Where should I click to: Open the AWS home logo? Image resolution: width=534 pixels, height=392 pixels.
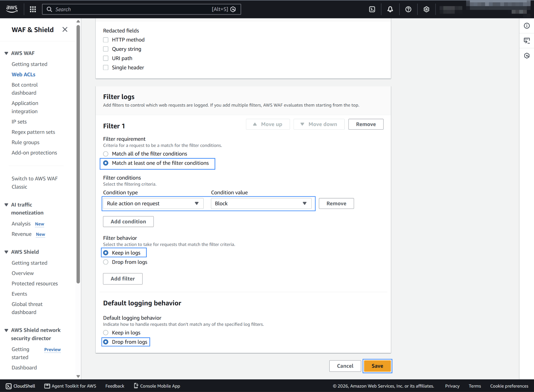12,9
